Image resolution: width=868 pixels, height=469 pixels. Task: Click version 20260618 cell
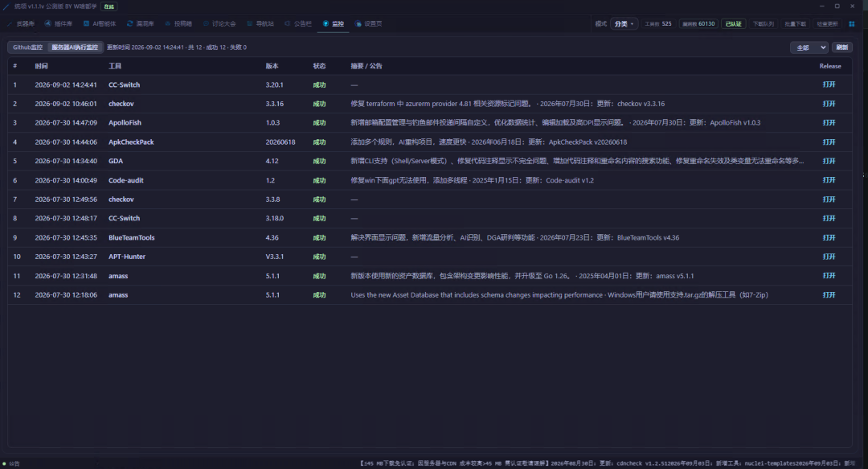click(x=280, y=142)
